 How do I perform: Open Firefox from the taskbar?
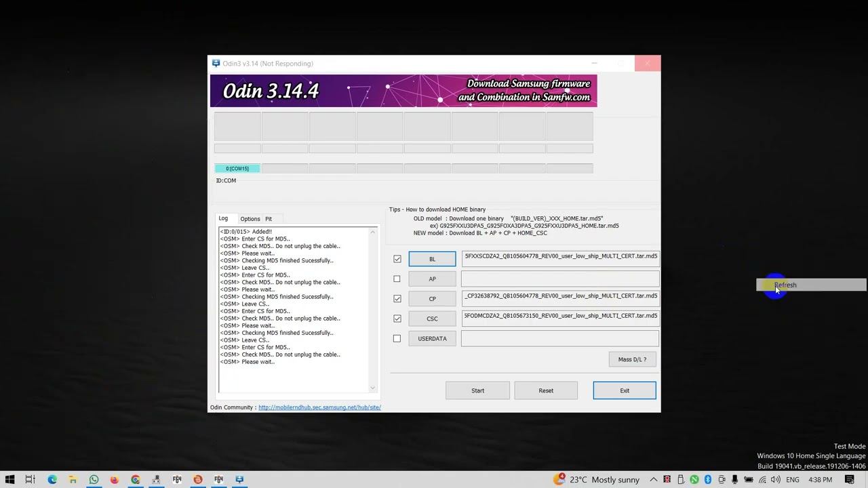pos(114,479)
